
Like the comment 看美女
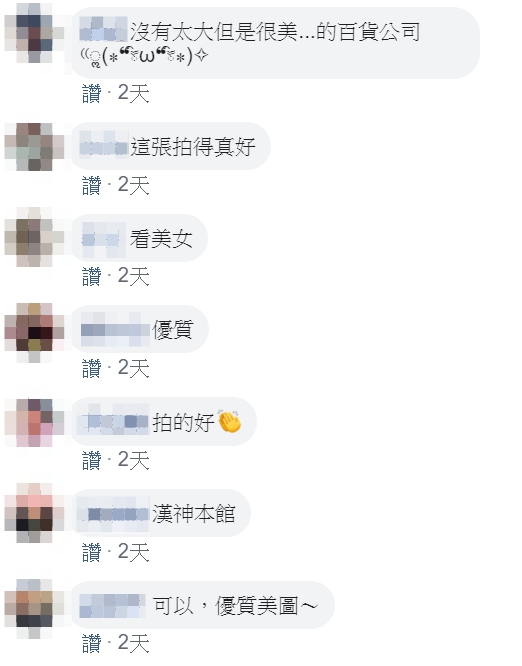click(x=91, y=277)
